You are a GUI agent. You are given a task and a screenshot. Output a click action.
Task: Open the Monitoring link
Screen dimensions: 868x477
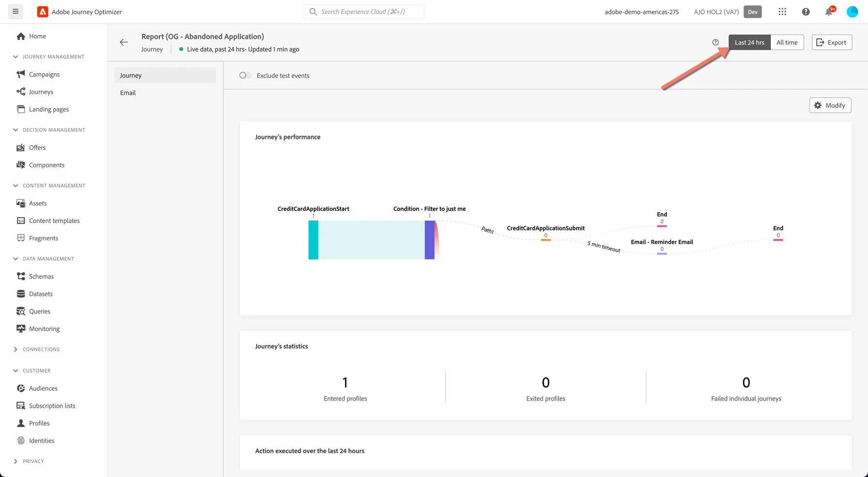coord(45,329)
